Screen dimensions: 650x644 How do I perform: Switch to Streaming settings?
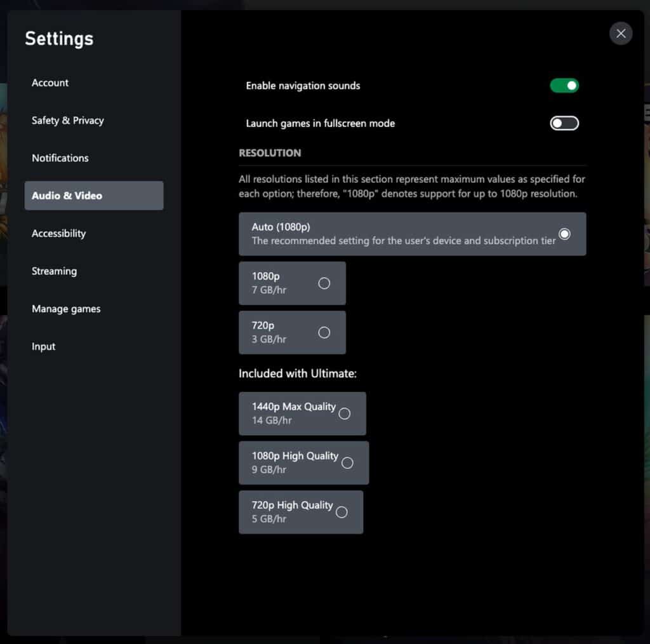tap(55, 271)
